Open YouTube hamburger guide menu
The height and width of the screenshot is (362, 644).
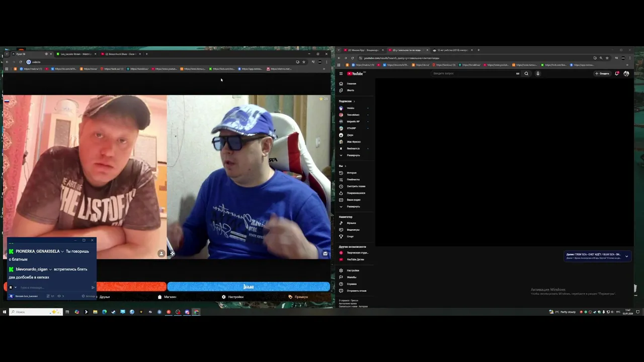point(341,73)
